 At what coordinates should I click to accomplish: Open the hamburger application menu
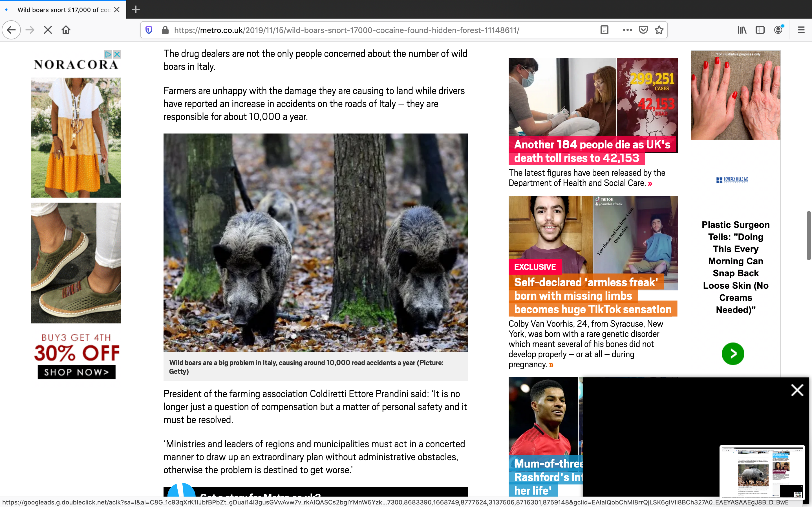pos(801,30)
